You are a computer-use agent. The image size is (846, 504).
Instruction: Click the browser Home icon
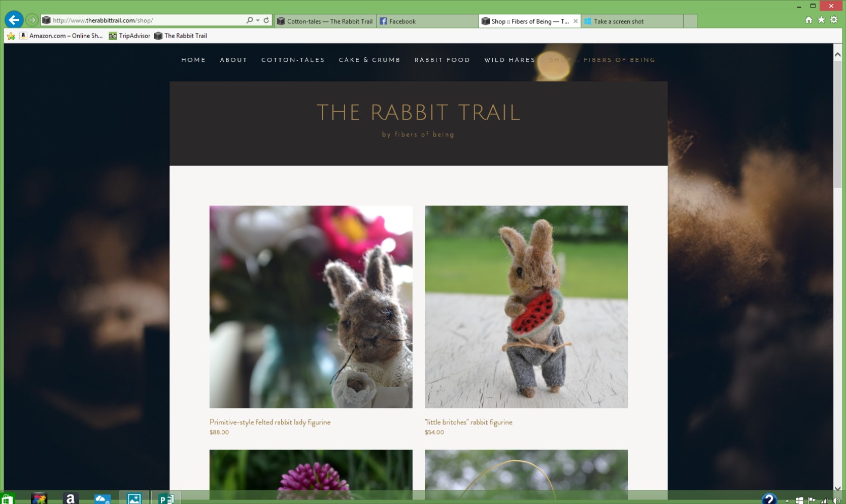[809, 20]
